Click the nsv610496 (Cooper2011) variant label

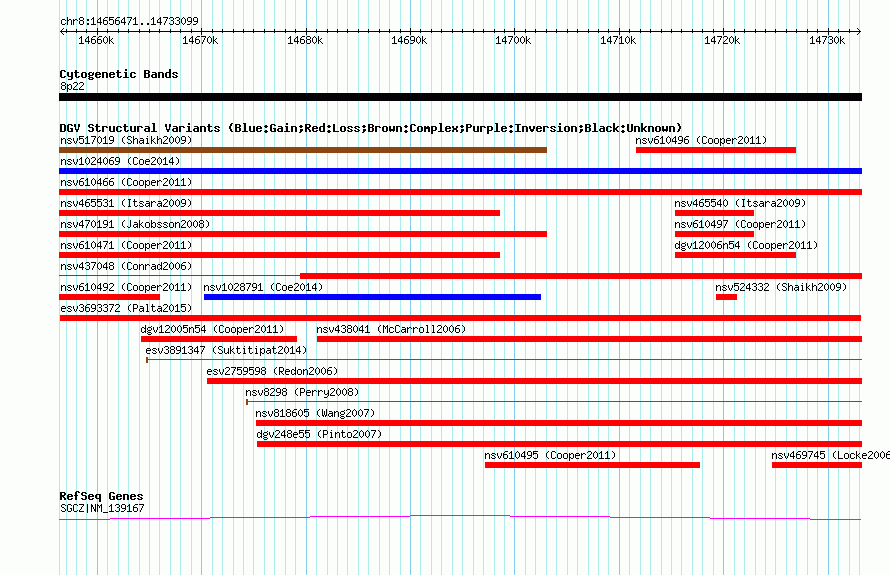click(x=701, y=140)
